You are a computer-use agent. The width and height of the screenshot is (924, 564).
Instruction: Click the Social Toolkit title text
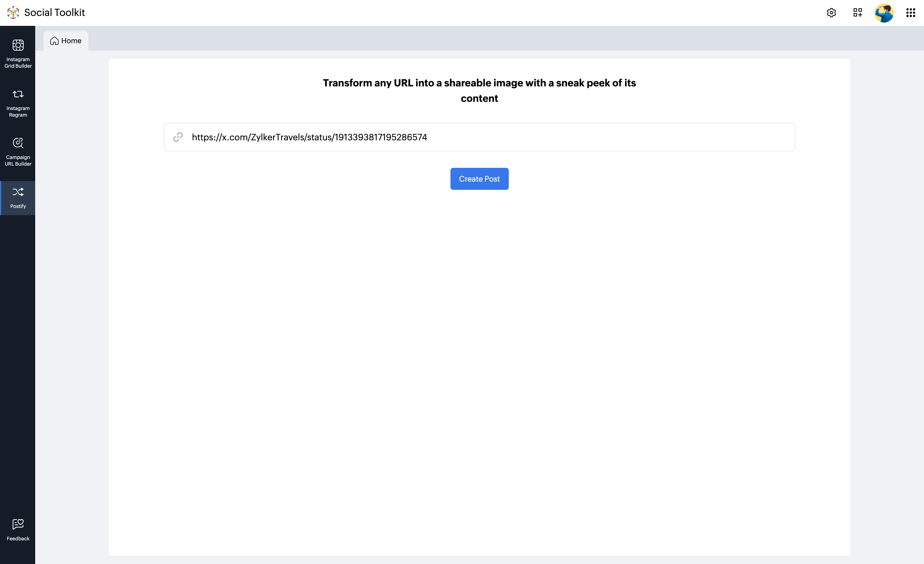tap(54, 13)
